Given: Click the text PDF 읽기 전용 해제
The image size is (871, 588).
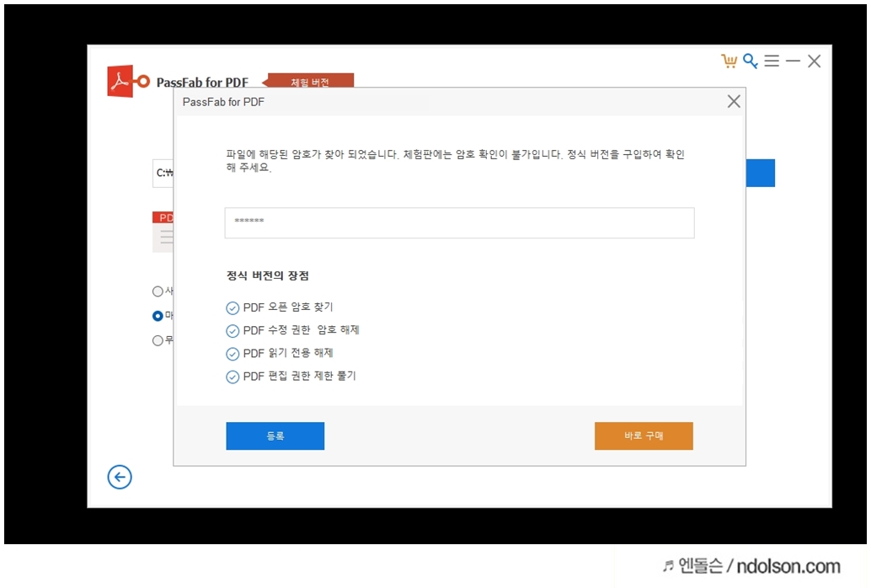Looking at the screenshot, I should (x=288, y=353).
